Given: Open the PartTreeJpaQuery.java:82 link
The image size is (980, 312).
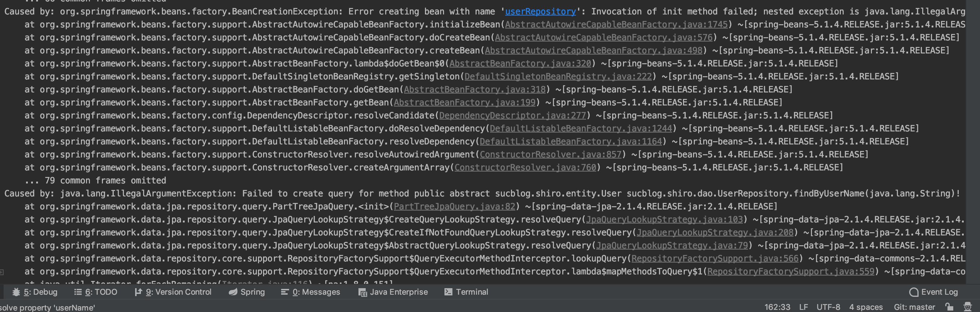Looking at the screenshot, I should [454, 207].
